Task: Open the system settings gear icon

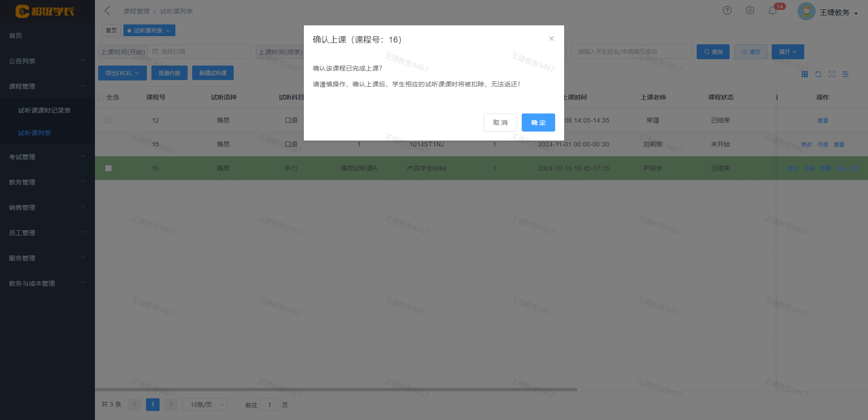Action: tap(750, 10)
